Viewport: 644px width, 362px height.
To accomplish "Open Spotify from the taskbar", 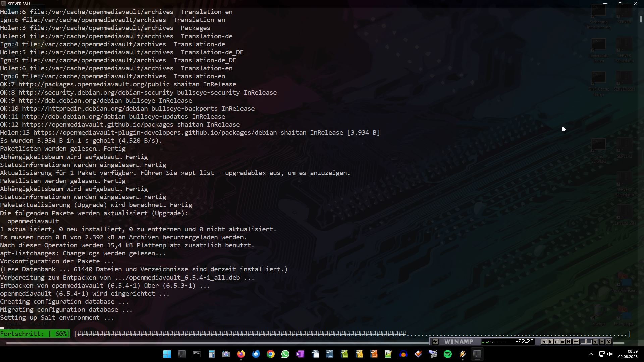I will click(x=448, y=354).
